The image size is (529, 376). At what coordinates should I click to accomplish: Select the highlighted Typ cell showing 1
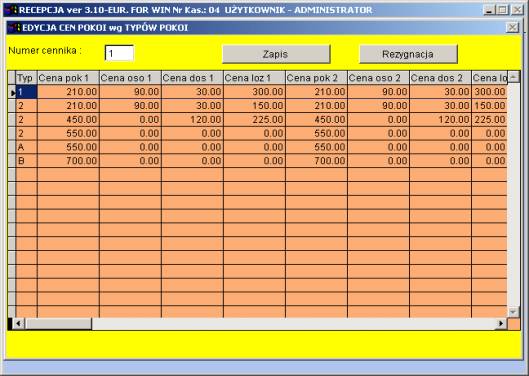[x=26, y=92]
